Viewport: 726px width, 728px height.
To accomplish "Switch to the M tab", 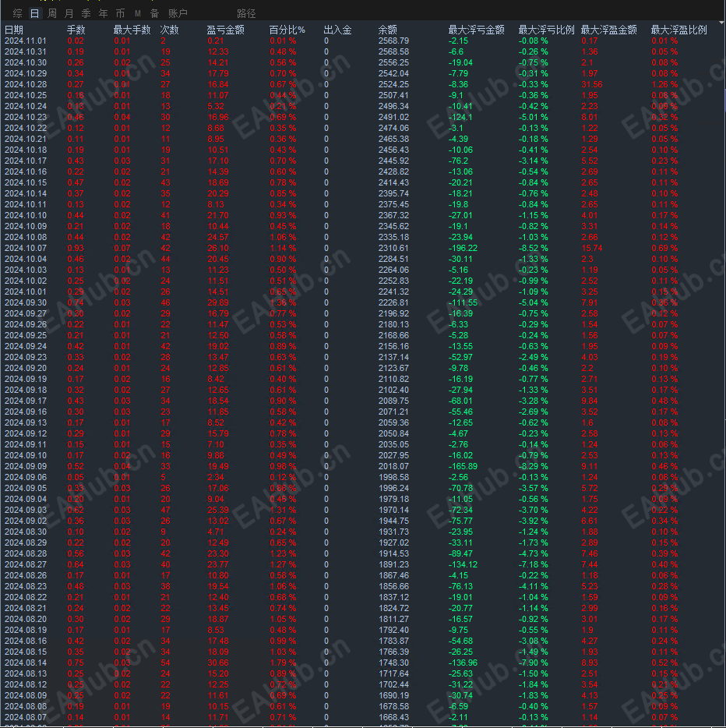I will point(138,13).
